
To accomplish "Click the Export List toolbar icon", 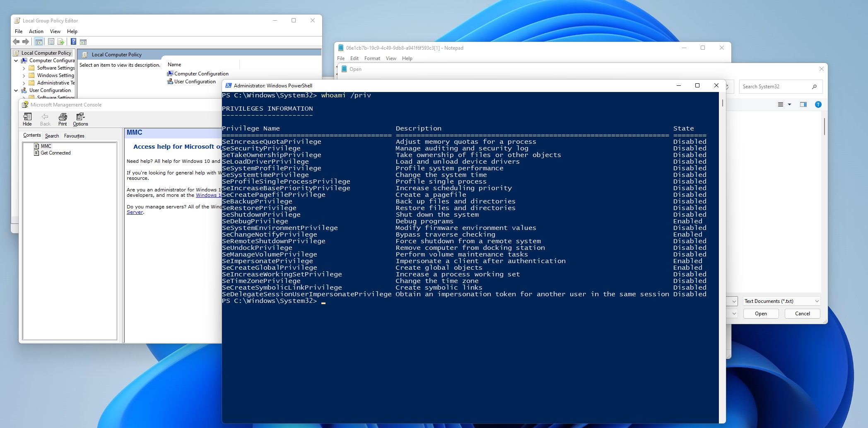I will (x=61, y=41).
